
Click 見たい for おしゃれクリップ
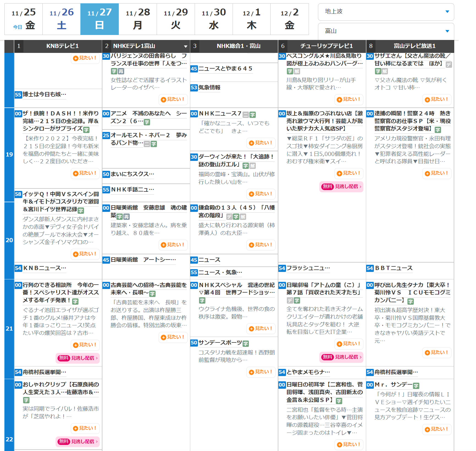click(x=85, y=428)
